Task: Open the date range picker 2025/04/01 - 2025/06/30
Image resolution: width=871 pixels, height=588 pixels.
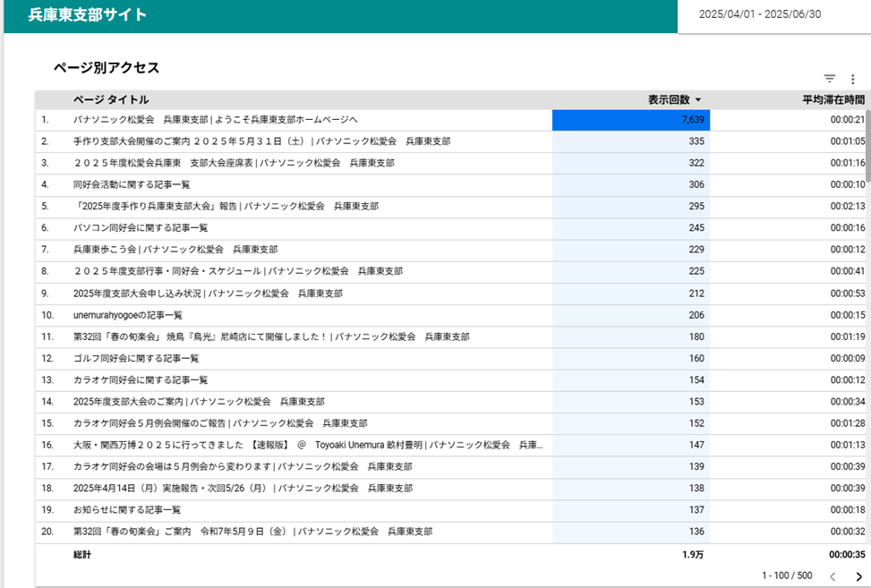Action: [x=760, y=14]
